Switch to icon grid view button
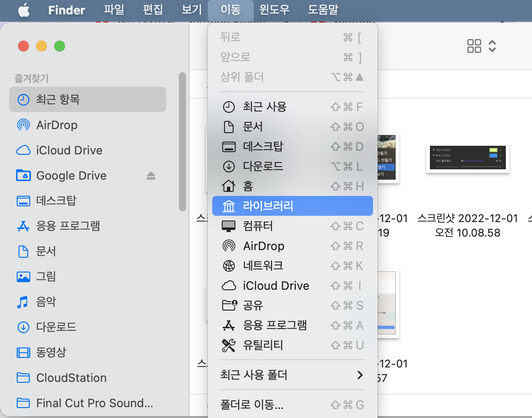Viewport: 532px width, 418px height. (x=474, y=46)
